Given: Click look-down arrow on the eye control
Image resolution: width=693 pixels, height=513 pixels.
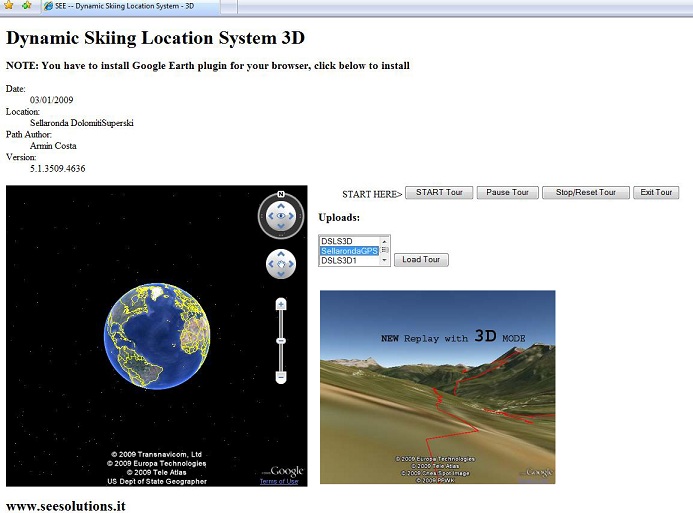Looking at the screenshot, I should [281, 226].
